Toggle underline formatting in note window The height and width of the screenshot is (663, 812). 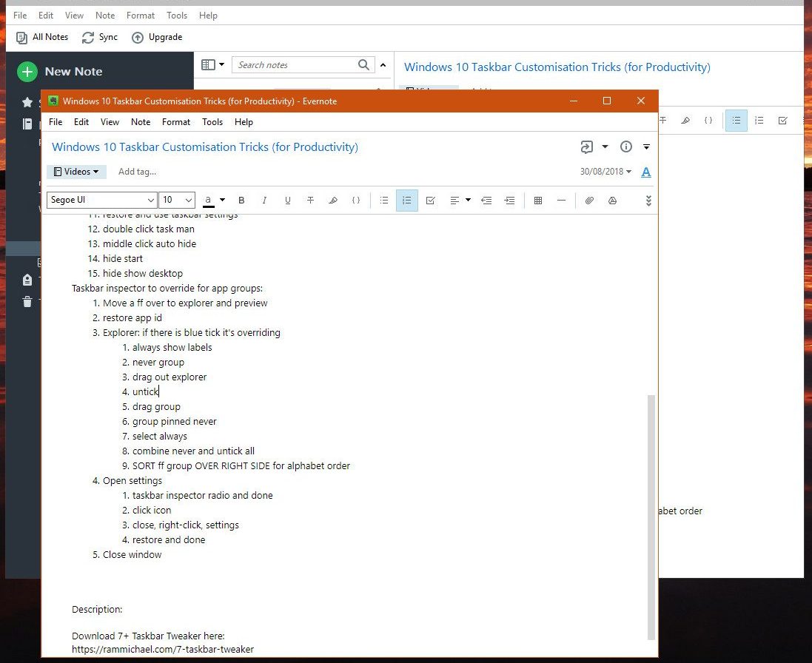click(x=287, y=201)
